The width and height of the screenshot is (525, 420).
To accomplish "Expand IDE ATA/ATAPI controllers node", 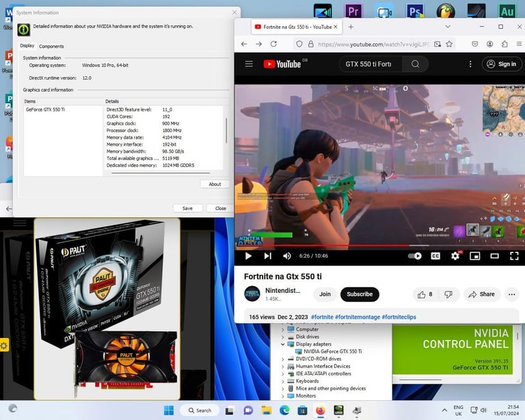I will click(x=282, y=373).
